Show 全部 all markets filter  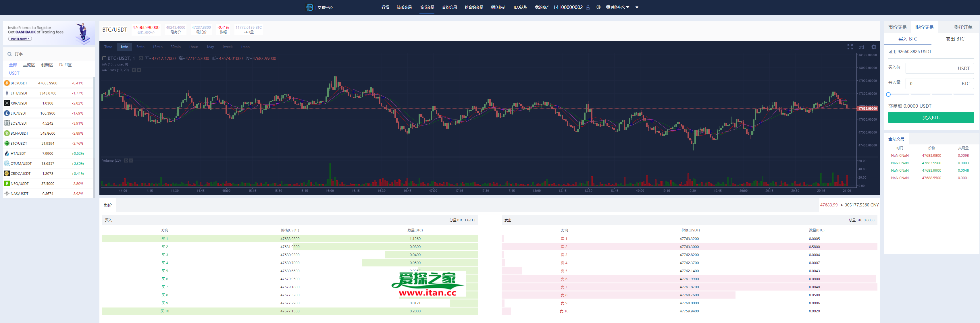13,65
